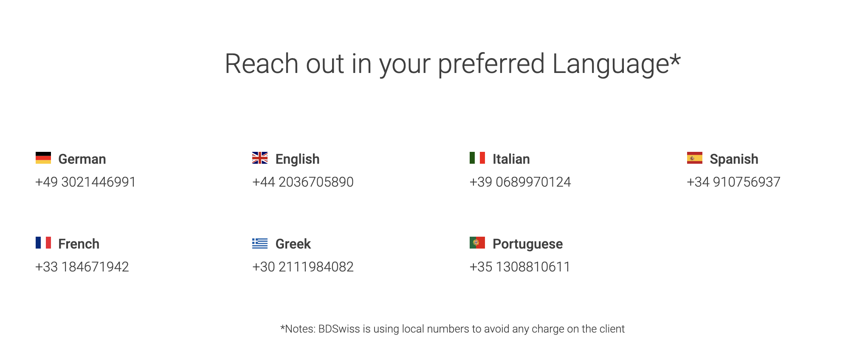Call the Italian number +39 0689970124
Screen dimensions: 868x358
[x=520, y=182]
